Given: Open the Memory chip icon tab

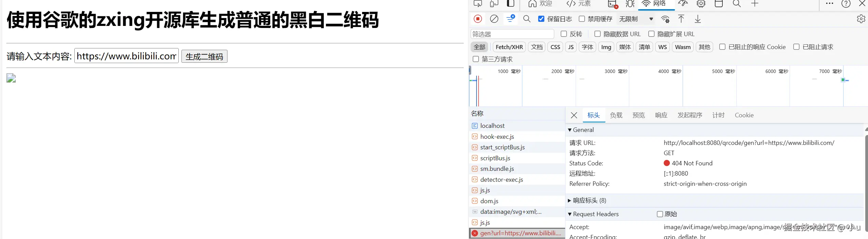Looking at the screenshot, I should [x=701, y=4].
